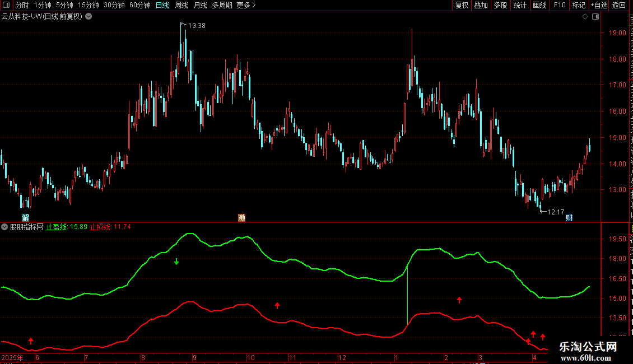This screenshot has height=364, width=633.
Task: Click the green down arrow sell signal
Action: click(176, 262)
